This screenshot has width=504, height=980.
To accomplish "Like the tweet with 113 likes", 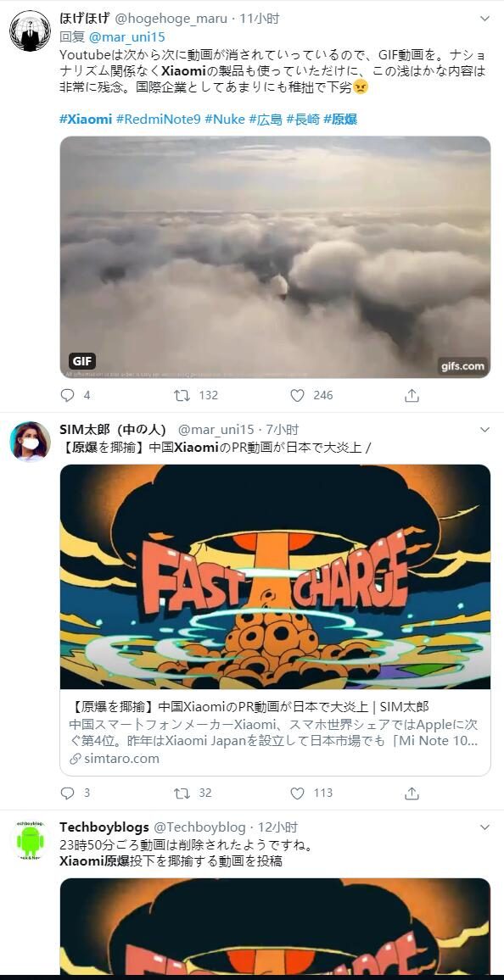I will point(298,793).
